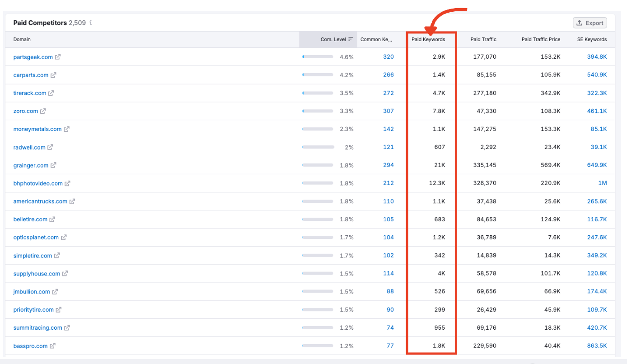
Task: Click the Export button
Action: (x=590, y=23)
